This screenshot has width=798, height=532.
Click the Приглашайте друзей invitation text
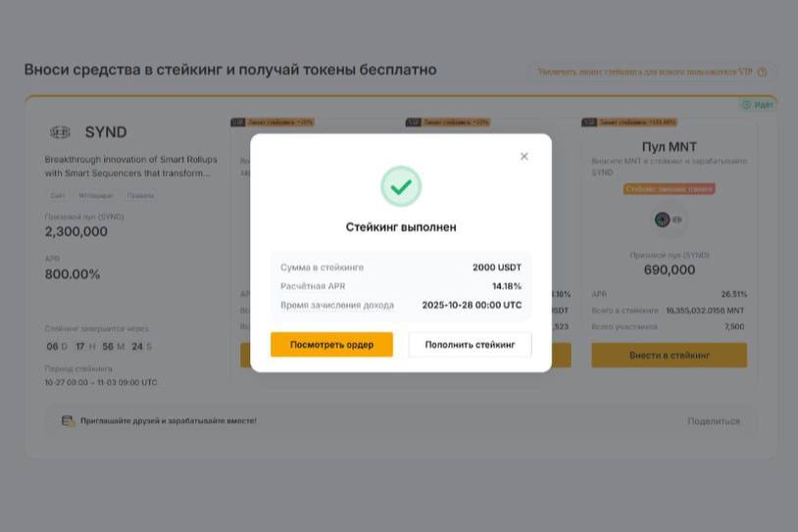[x=169, y=421]
